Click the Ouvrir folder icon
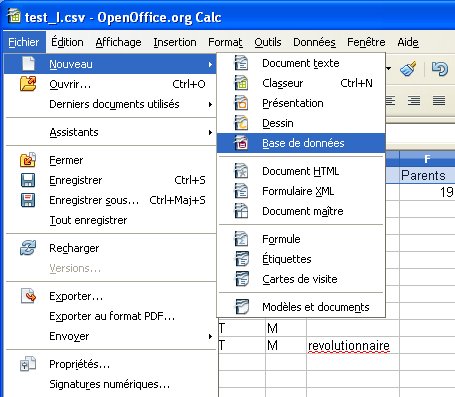455x397 pixels. tap(28, 84)
